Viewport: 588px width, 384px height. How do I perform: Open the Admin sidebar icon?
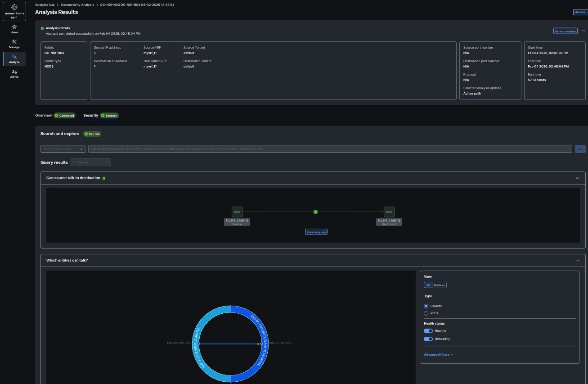14,72
